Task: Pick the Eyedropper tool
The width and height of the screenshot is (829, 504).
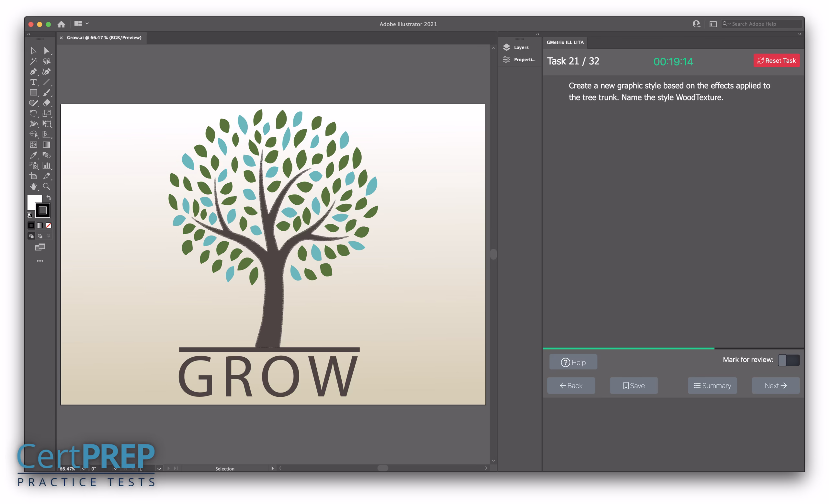Action: (33, 155)
